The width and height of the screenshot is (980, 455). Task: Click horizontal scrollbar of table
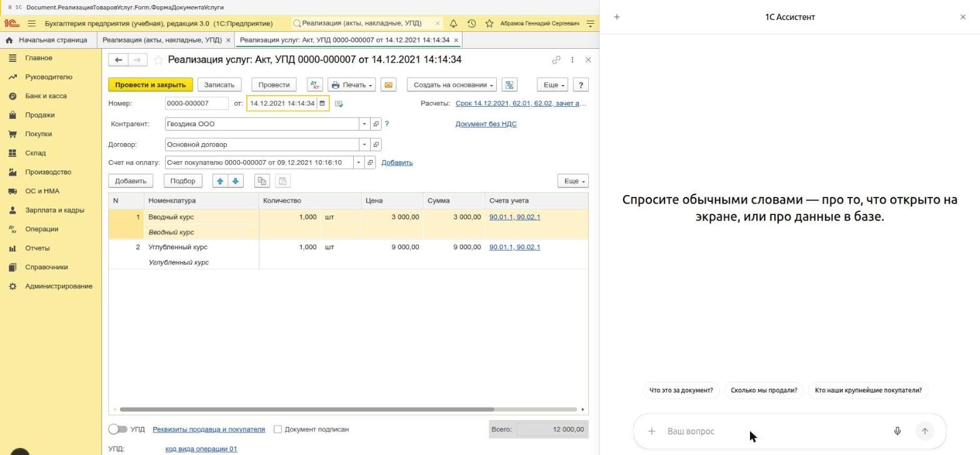coord(307,409)
